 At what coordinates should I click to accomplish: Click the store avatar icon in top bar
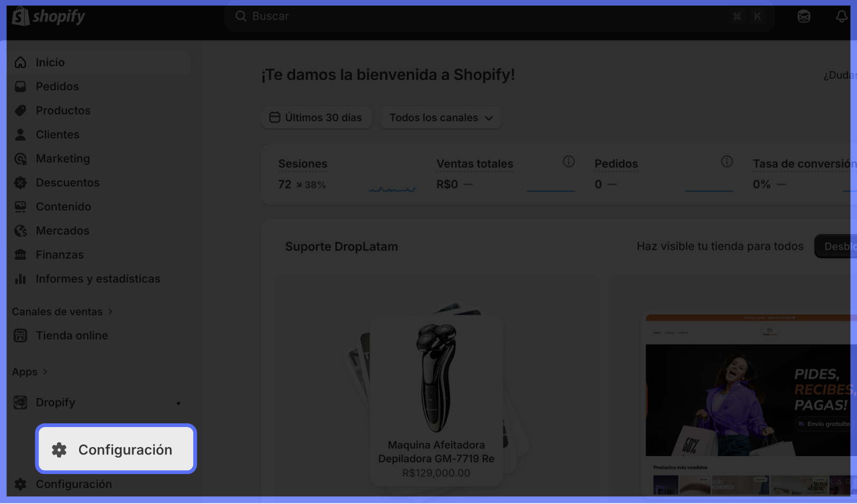click(x=804, y=16)
